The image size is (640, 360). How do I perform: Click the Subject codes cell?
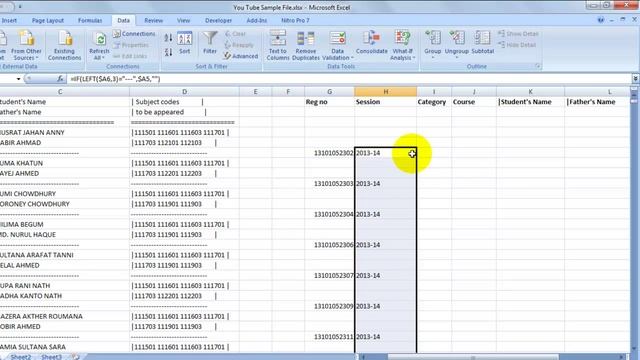[184, 102]
